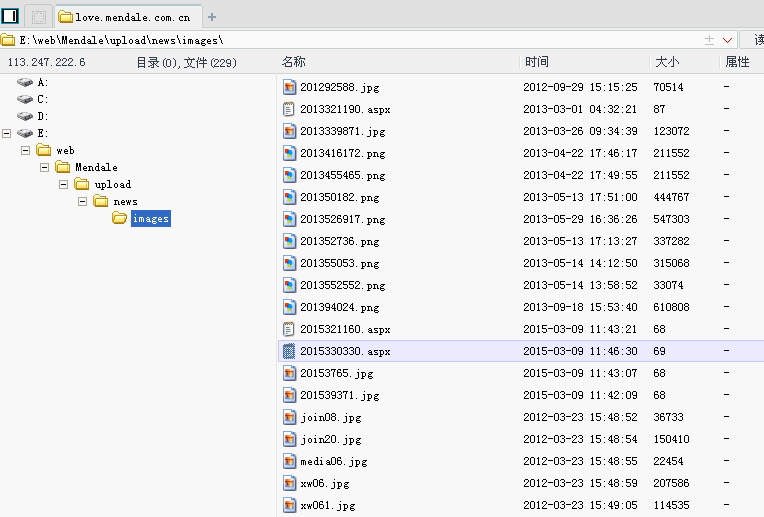This screenshot has width=764, height=517.
Task: Select the news folder in tree
Action: click(125, 201)
